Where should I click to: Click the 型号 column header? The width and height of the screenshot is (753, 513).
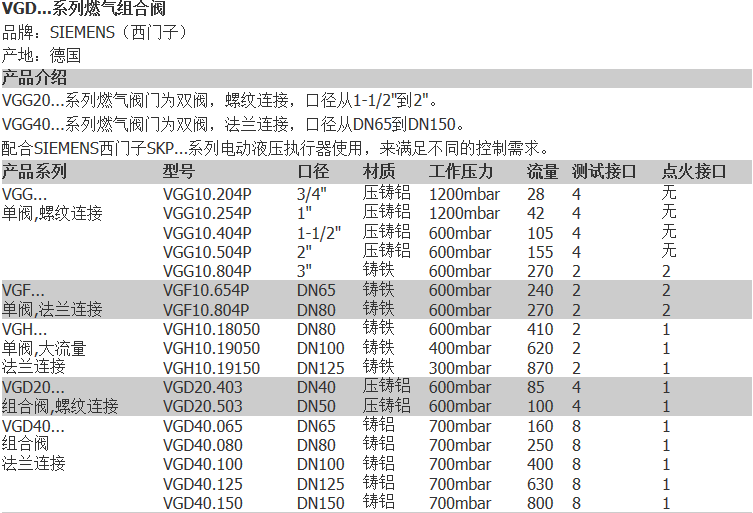click(x=179, y=171)
